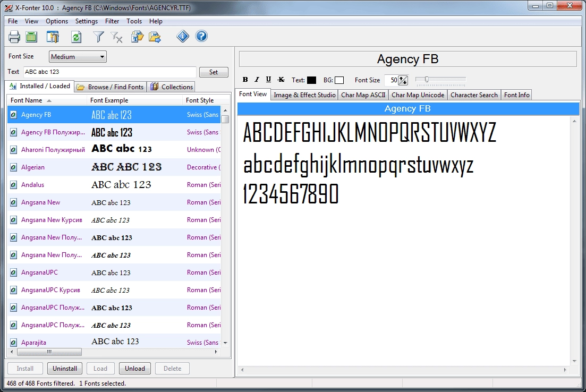
Task: Open the Char Map ASCII tab
Action: coord(363,95)
